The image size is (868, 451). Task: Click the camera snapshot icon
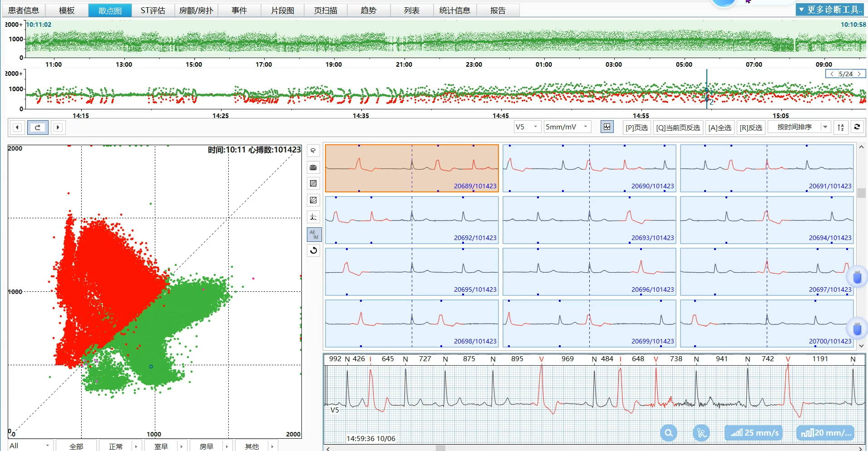click(313, 167)
